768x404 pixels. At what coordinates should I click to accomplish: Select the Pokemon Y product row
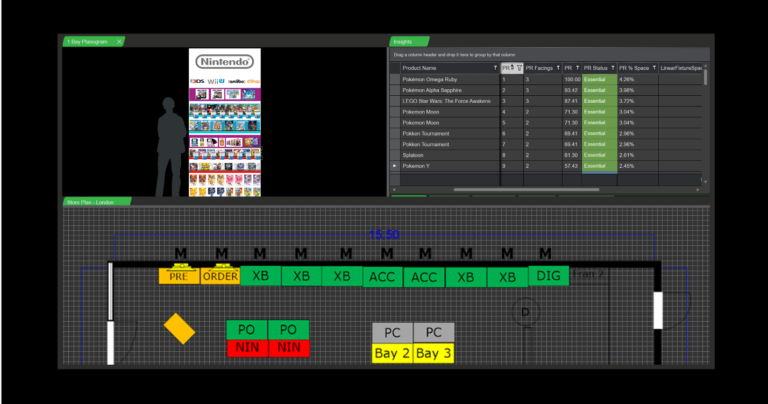coord(546,166)
